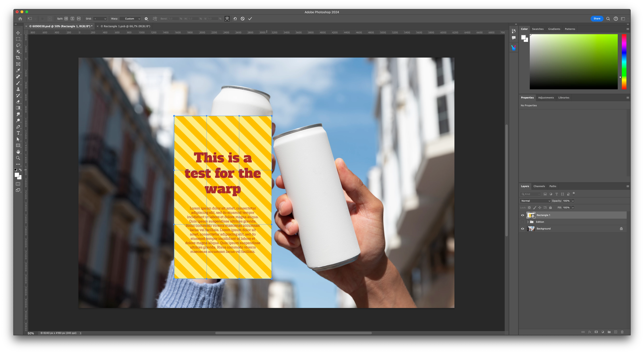Hide the Background layer

click(x=523, y=229)
